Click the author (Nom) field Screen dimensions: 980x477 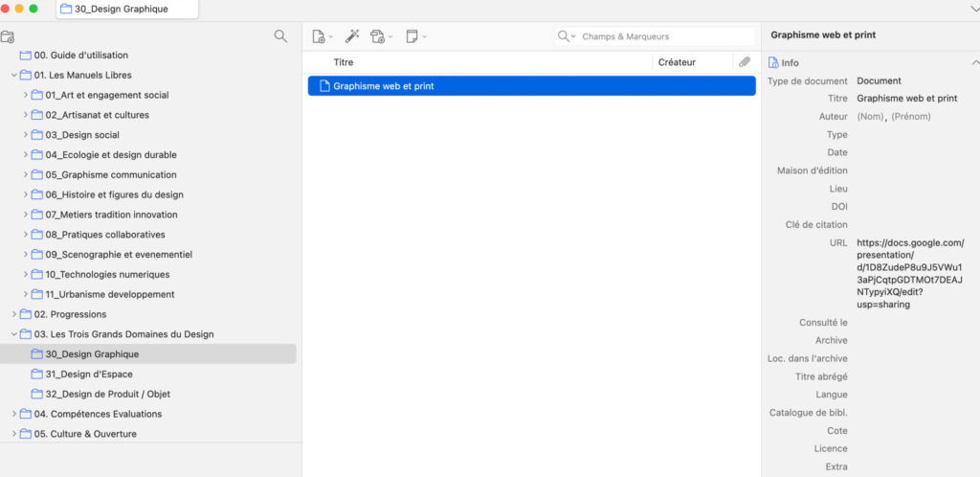(x=871, y=117)
